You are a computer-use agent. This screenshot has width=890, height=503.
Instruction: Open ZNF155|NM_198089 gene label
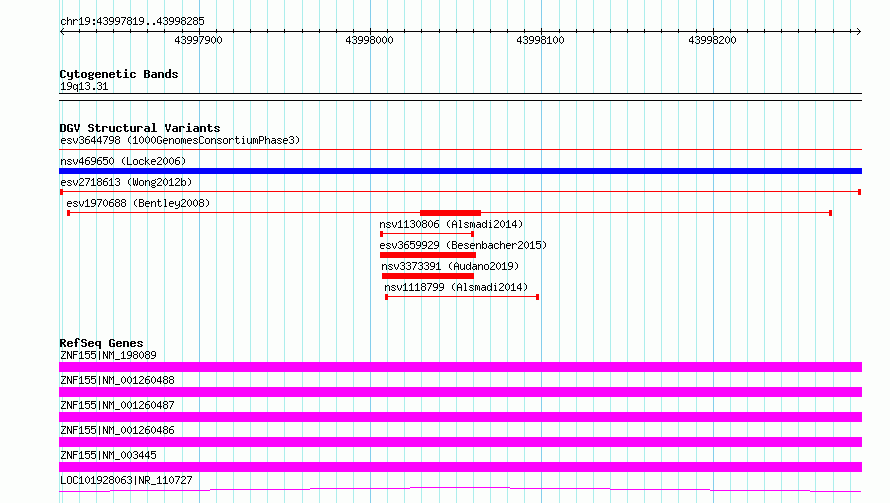tap(108, 355)
